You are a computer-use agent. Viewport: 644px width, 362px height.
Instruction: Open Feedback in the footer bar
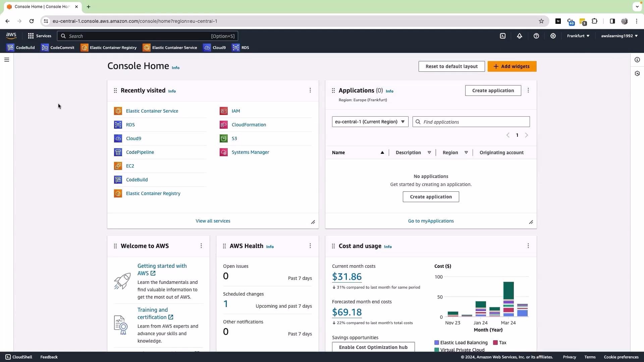tap(49, 357)
